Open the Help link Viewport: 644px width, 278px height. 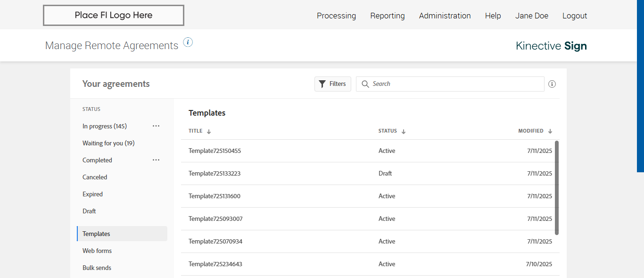(x=493, y=16)
